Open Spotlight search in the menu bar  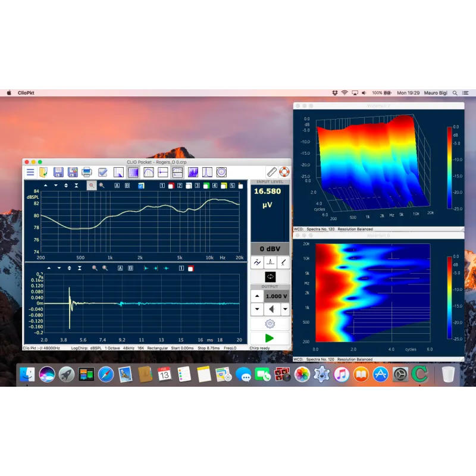click(455, 93)
